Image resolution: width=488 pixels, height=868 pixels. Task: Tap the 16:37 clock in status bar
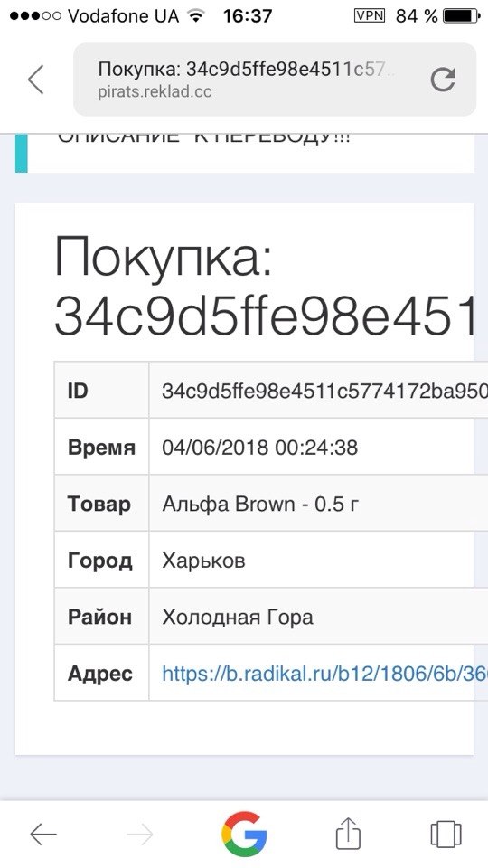click(x=248, y=15)
